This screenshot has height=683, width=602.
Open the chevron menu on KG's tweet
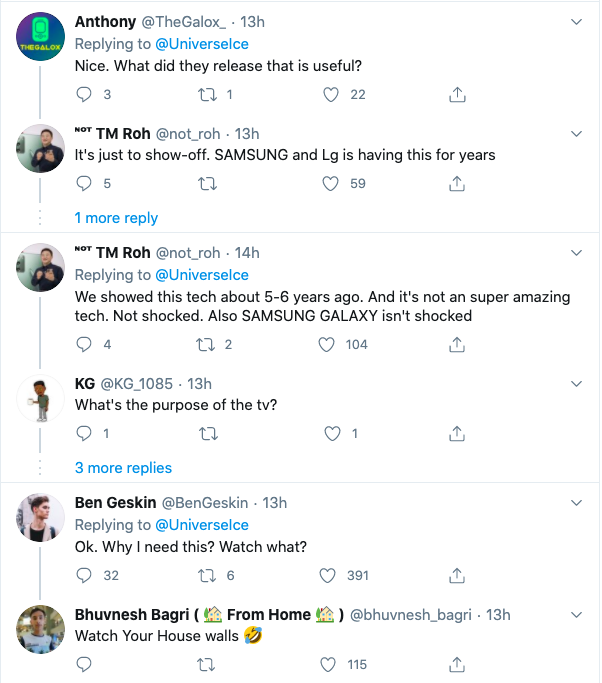[x=576, y=383]
